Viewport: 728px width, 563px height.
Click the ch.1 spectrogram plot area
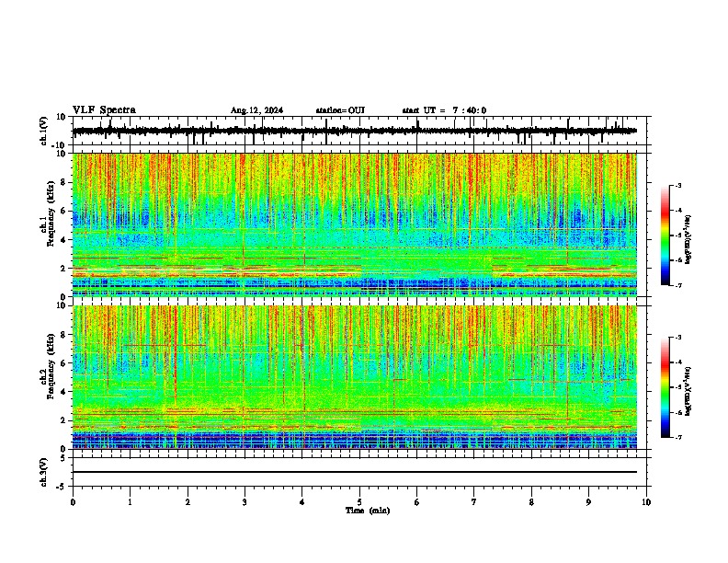coord(355,224)
